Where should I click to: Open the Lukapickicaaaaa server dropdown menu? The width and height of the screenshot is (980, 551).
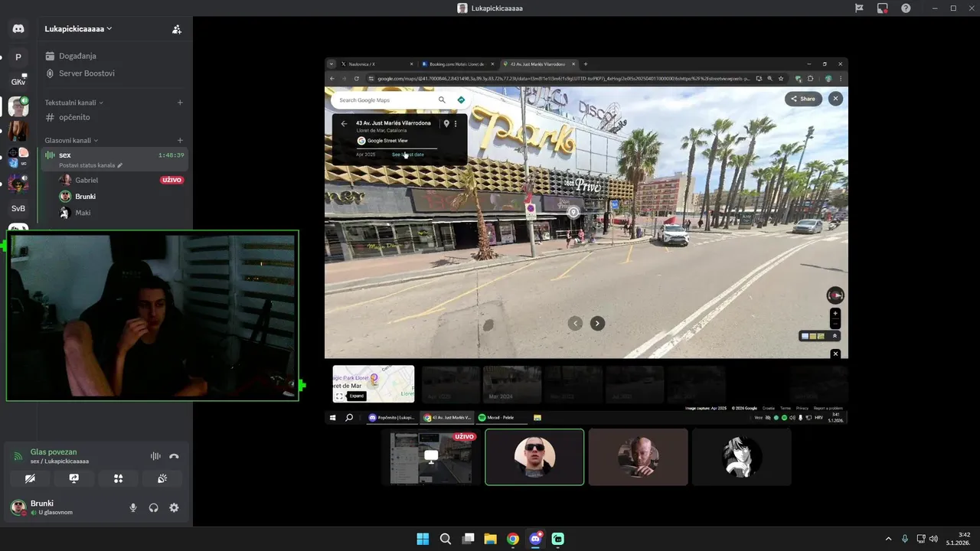click(x=78, y=28)
